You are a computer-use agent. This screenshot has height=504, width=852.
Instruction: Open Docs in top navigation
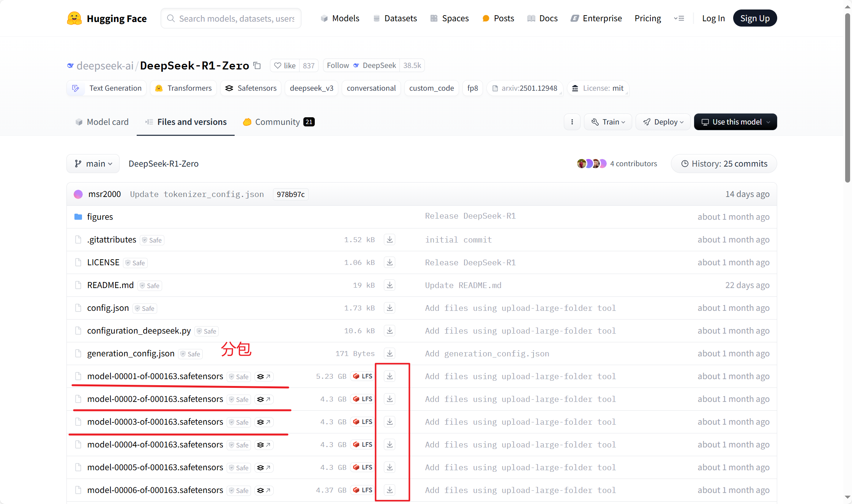tap(543, 18)
